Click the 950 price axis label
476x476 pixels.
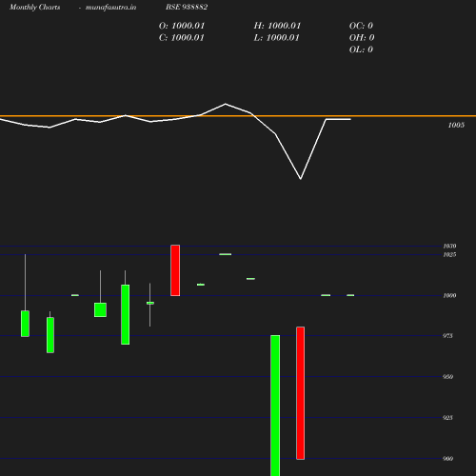click(447, 377)
